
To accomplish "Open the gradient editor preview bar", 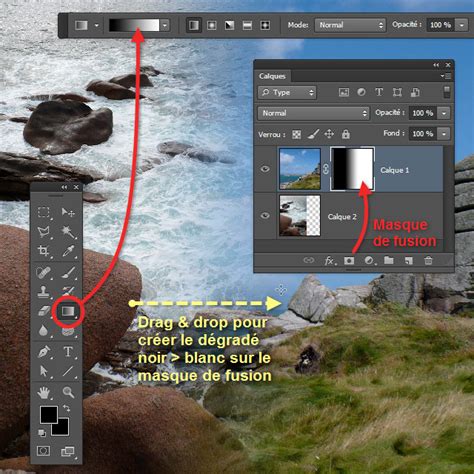I will [134, 25].
